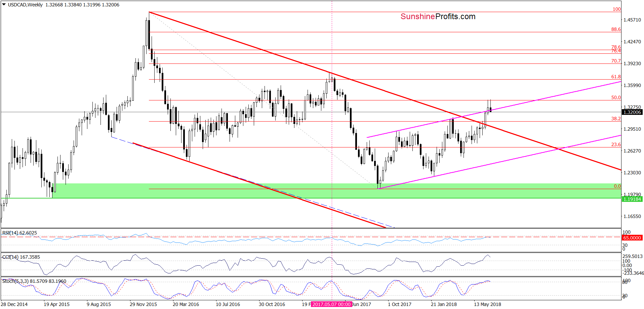Select the price axis value 1.23030
This screenshot has width=644, height=309.
[x=632, y=173]
